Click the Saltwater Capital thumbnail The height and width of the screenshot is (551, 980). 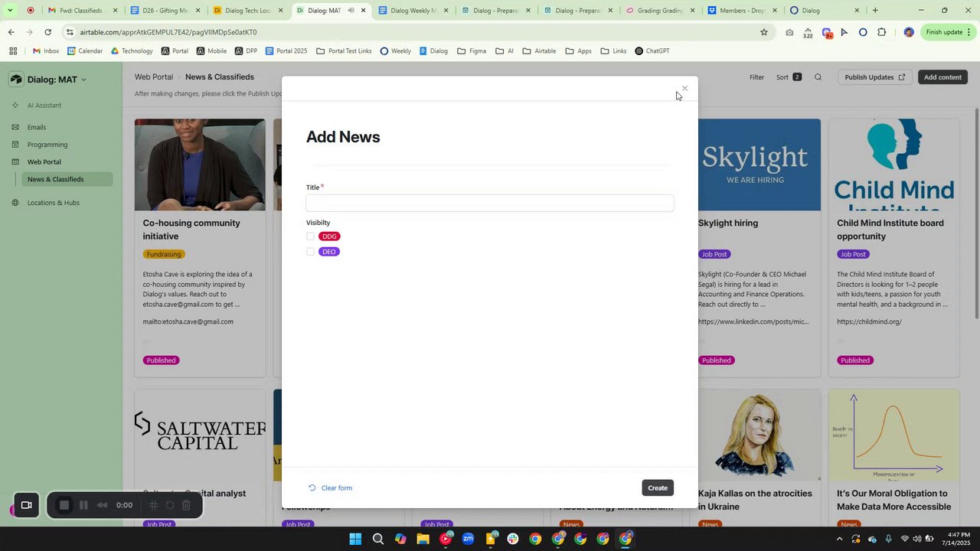200,435
